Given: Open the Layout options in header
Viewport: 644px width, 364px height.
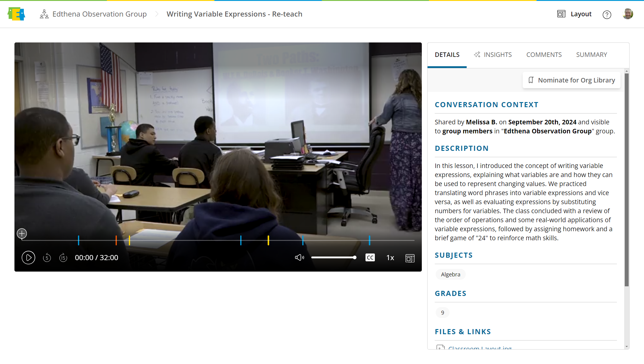Looking at the screenshot, I should [574, 14].
